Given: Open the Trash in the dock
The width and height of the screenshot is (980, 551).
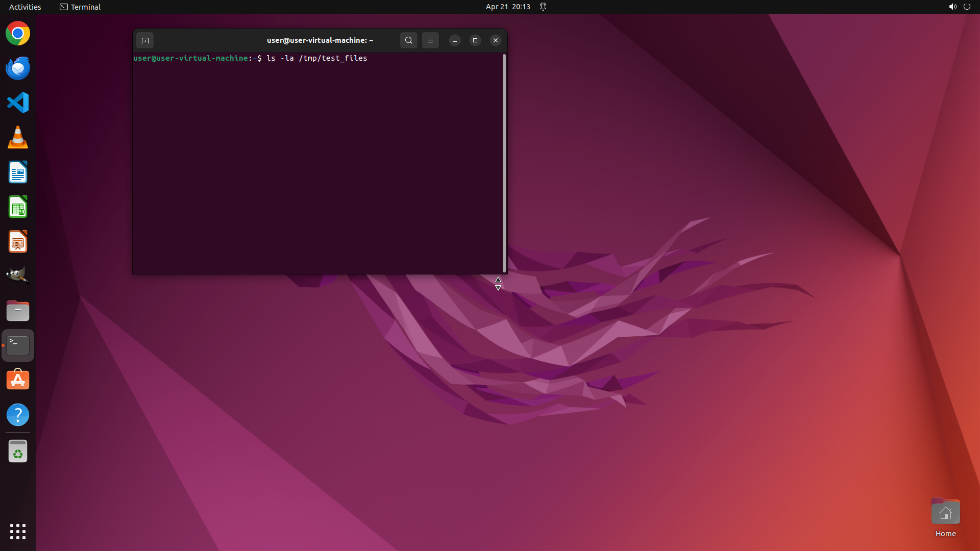Looking at the screenshot, I should pos(18,452).
